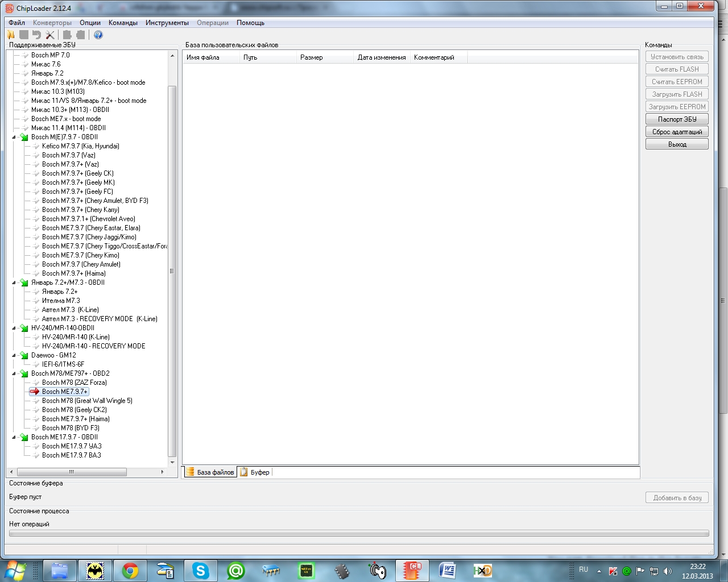Select Bosch M7.9.7+ (Geely CK) in the tree
The height and width of the screenshot is (582, 728).
click(x=78, y=173)
